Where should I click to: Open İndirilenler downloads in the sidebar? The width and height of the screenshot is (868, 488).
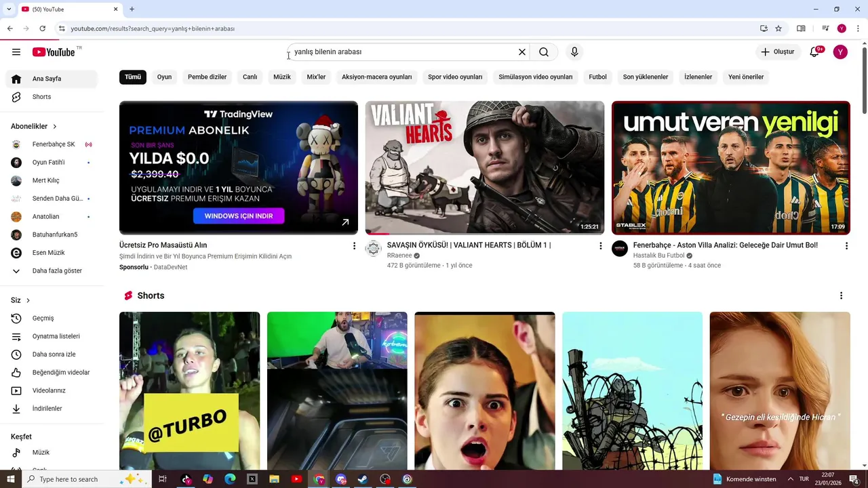52,409
